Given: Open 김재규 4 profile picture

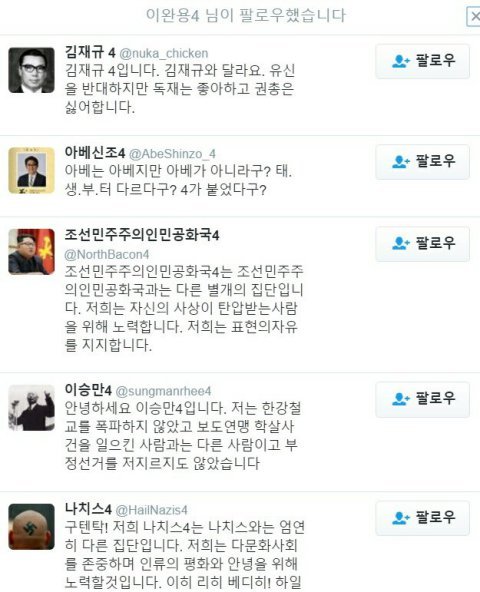Looking at the screenshot, I should pos(31,70).
